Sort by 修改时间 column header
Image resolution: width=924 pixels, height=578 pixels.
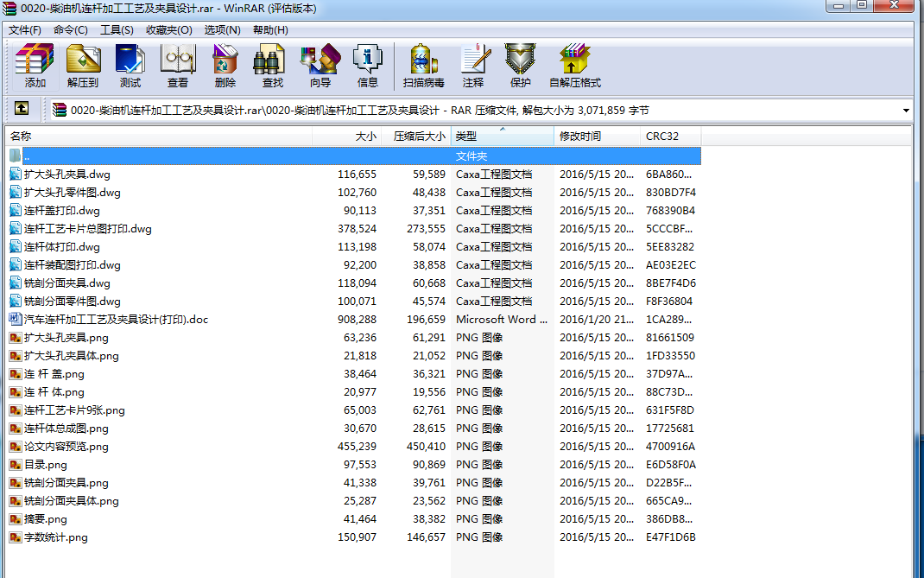[597, 137]
